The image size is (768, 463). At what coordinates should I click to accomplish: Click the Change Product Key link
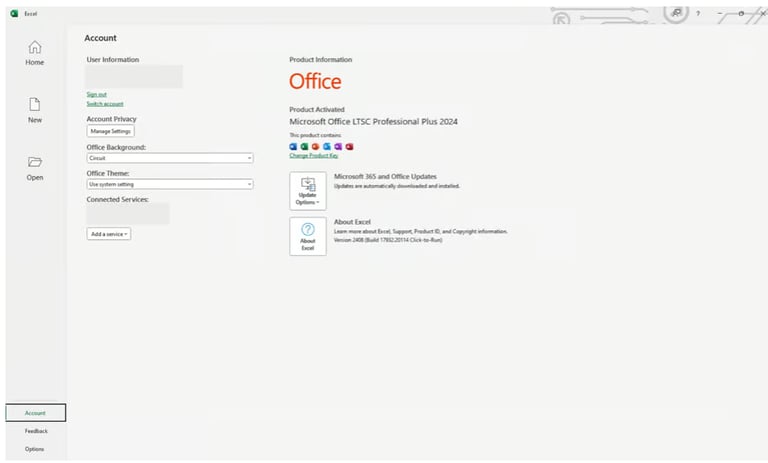pyautogui.click(x=313, y=155)
